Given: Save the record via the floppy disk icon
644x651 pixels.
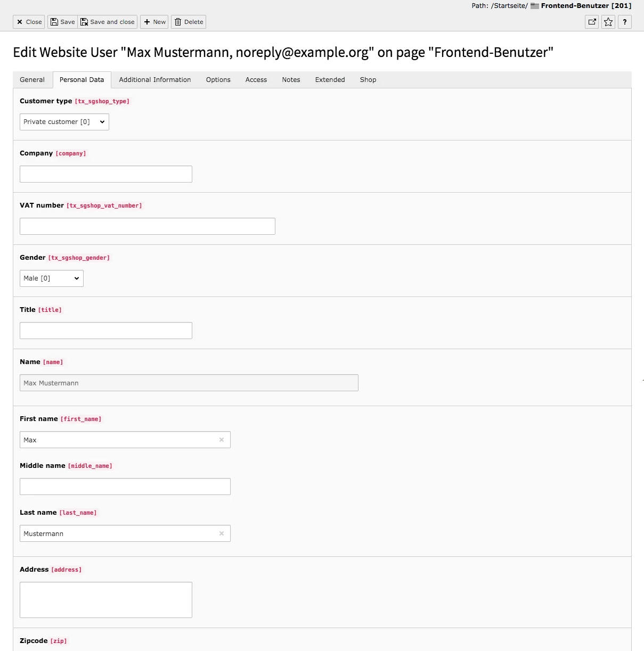Looking at the screenshot, I should click(62, 22).
